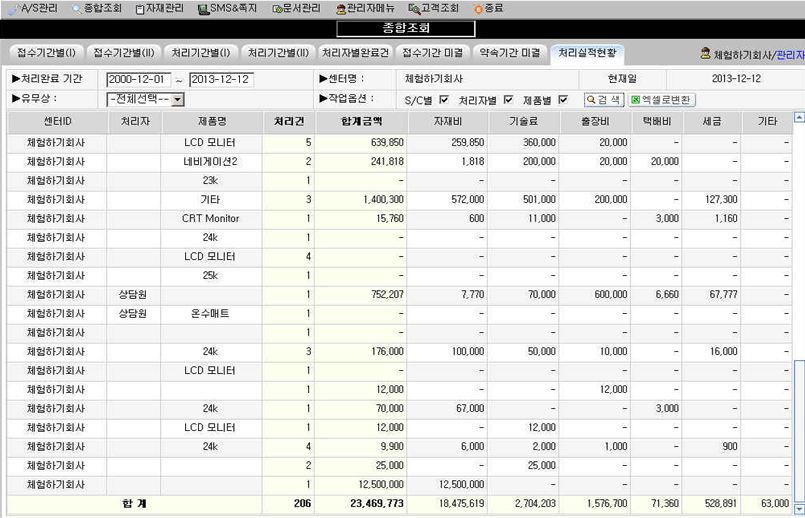
Task: Expand the 유무상 전체선택 dropdown
Action: [x=177, y=100]
